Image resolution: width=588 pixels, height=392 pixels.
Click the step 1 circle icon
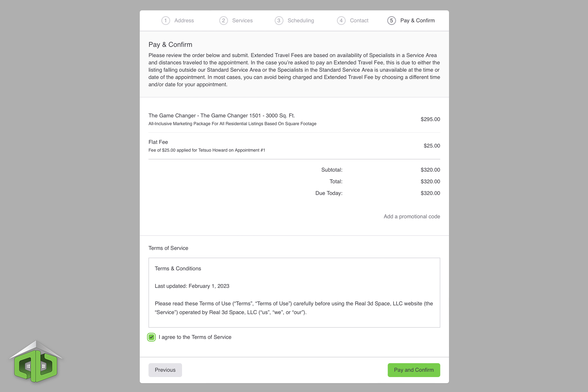pyautogui.click(x=166, y=21)
